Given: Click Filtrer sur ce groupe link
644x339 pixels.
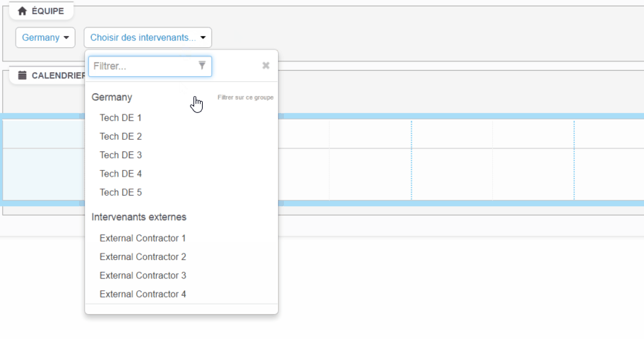Looking at the screenshot, I should (245, 97).
